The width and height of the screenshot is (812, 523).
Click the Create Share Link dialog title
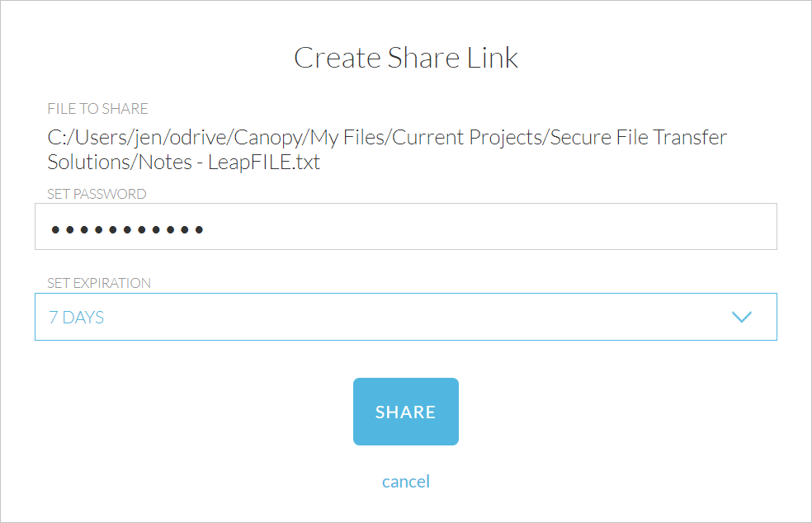point(405,57)
